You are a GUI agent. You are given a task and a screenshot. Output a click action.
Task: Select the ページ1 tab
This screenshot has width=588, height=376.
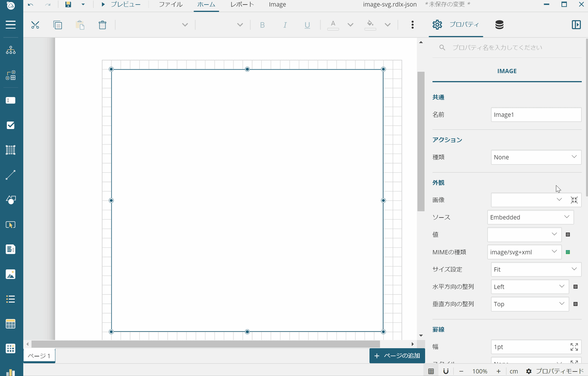click(x=39, y=356)
